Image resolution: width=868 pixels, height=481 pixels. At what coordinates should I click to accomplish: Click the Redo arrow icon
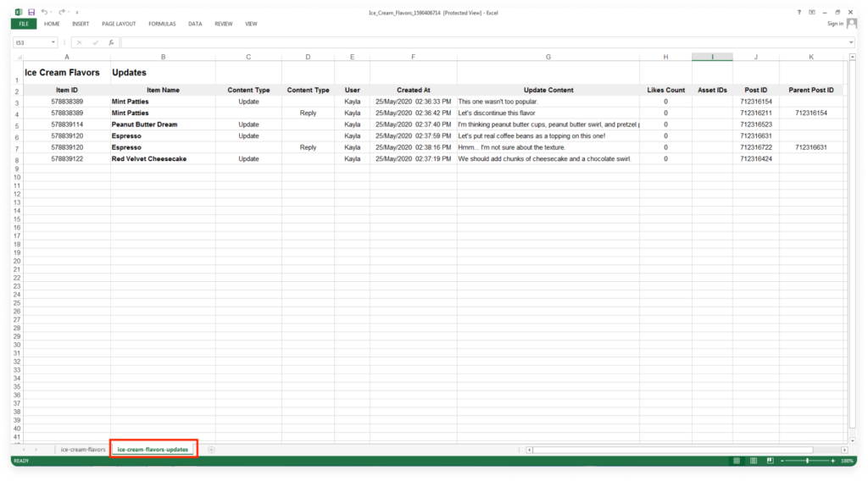pyautogui.click(x=60, y=13)
